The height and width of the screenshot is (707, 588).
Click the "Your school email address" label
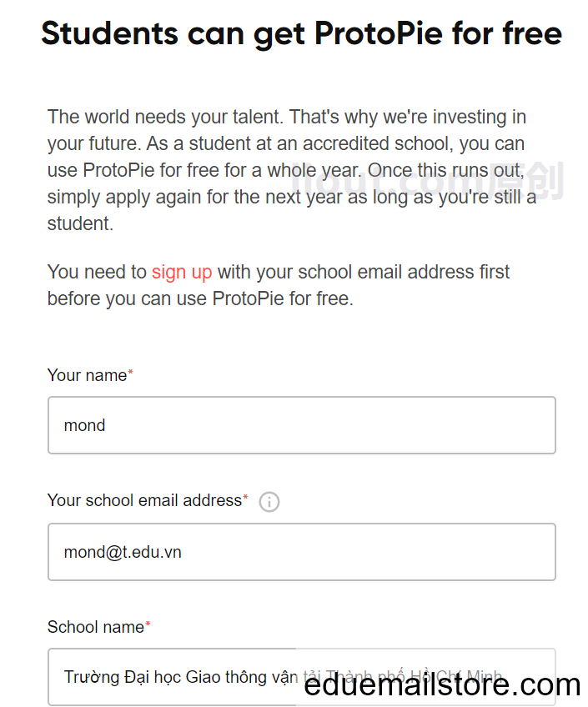tap(145, 500)
